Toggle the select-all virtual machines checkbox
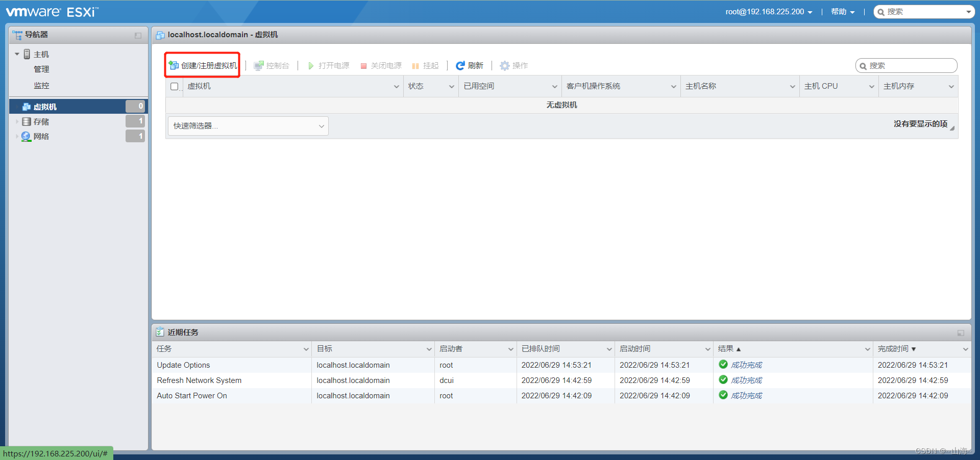This screenshot has width=980, height=460. 175,86
